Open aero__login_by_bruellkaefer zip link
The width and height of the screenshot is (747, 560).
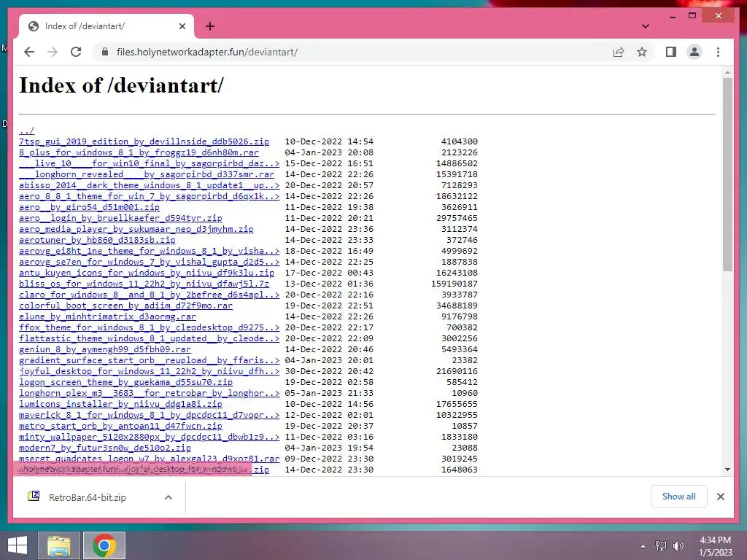(x=120, y=218)
